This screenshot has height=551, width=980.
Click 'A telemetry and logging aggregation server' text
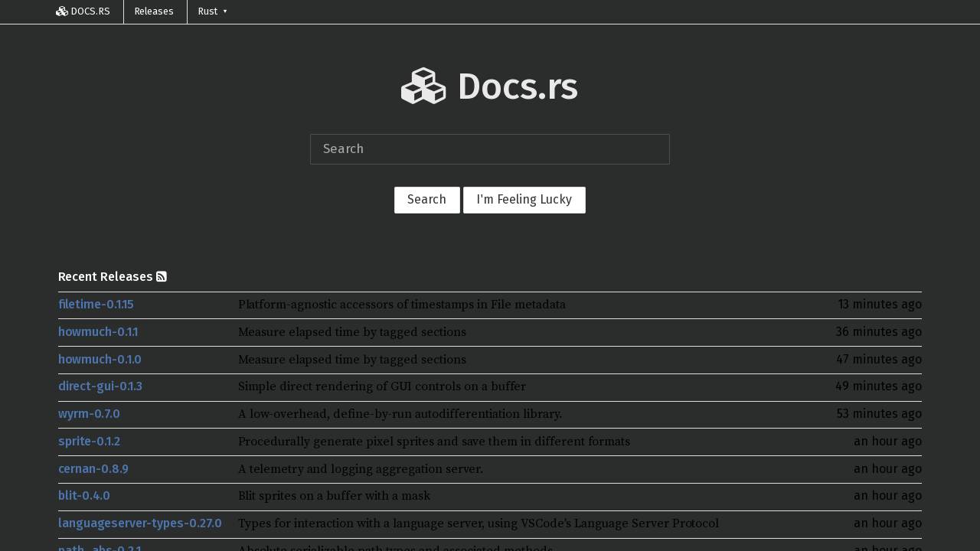coord(361,469)
